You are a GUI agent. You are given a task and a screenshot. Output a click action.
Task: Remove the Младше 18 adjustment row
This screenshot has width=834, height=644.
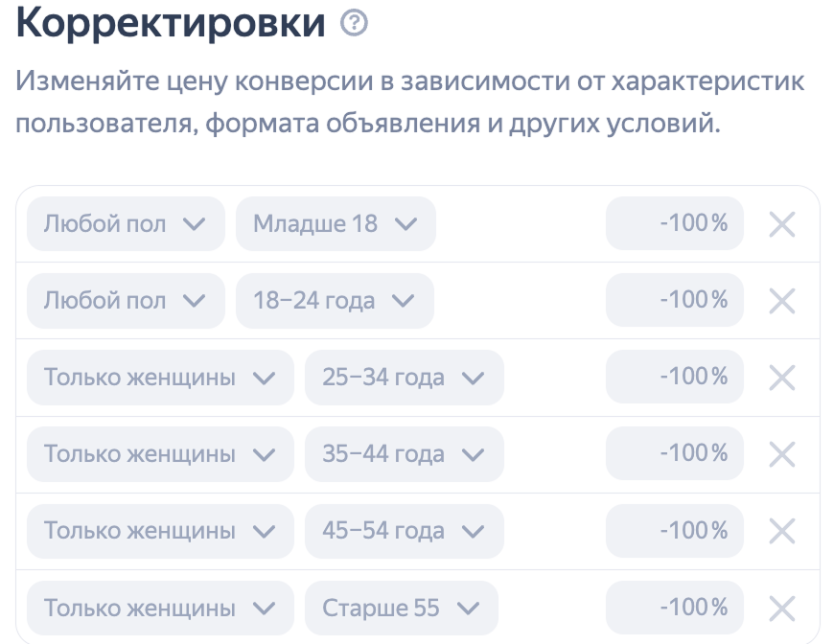782,224
